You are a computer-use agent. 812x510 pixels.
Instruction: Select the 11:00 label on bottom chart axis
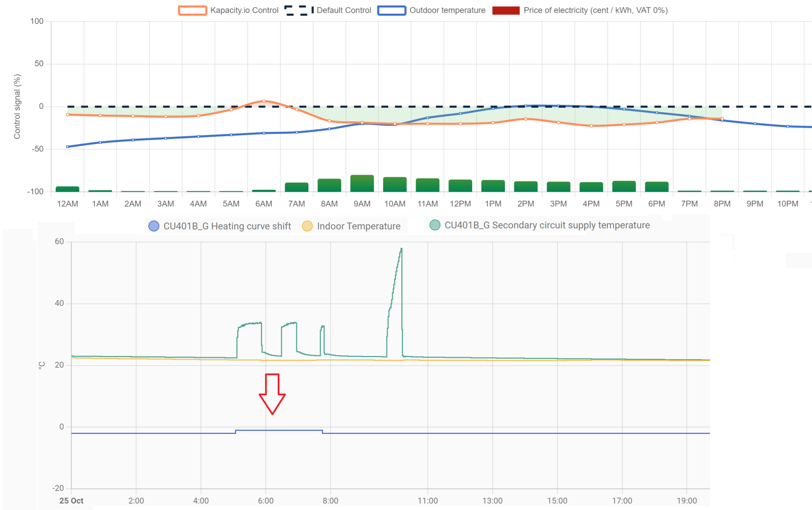[x=427, y=501]
